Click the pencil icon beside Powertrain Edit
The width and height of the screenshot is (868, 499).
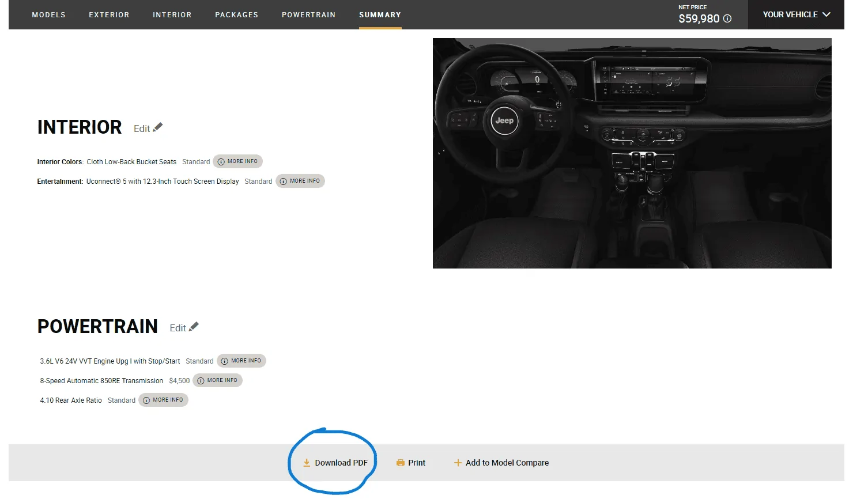pos(194,327)
